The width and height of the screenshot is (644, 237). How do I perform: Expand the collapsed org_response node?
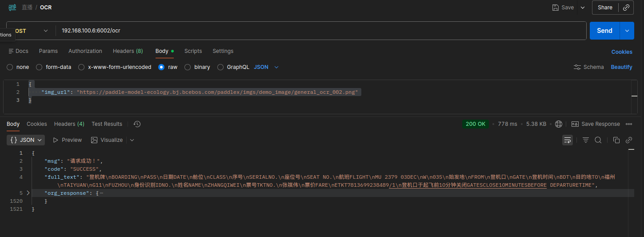[x=28, y=193]
